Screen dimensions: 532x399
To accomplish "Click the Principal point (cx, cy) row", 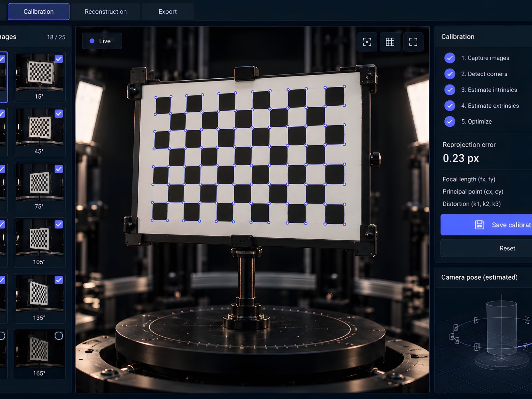I will point(487,192).
